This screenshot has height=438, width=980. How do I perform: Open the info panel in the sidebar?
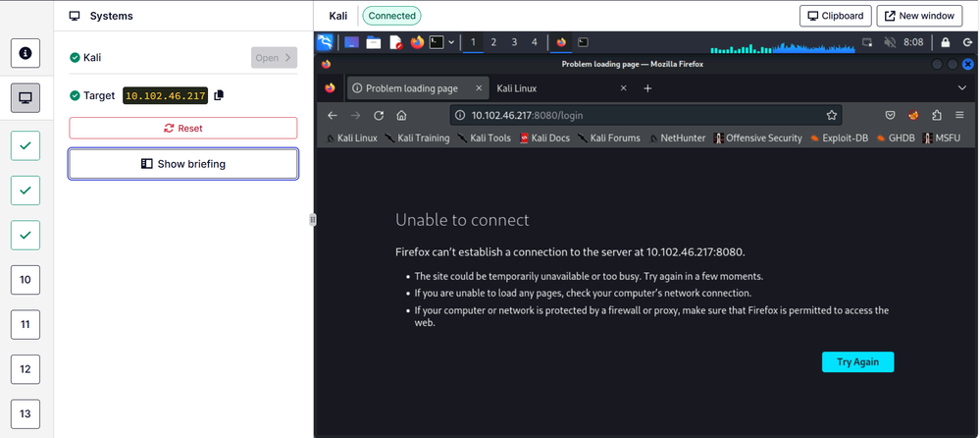pos(26,53)
